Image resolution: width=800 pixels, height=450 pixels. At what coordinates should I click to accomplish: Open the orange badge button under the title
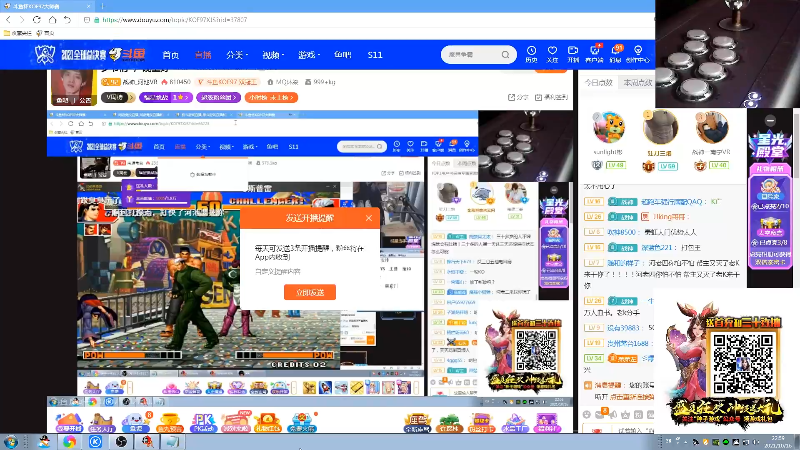pyautogui.click(x=271, y=97)
